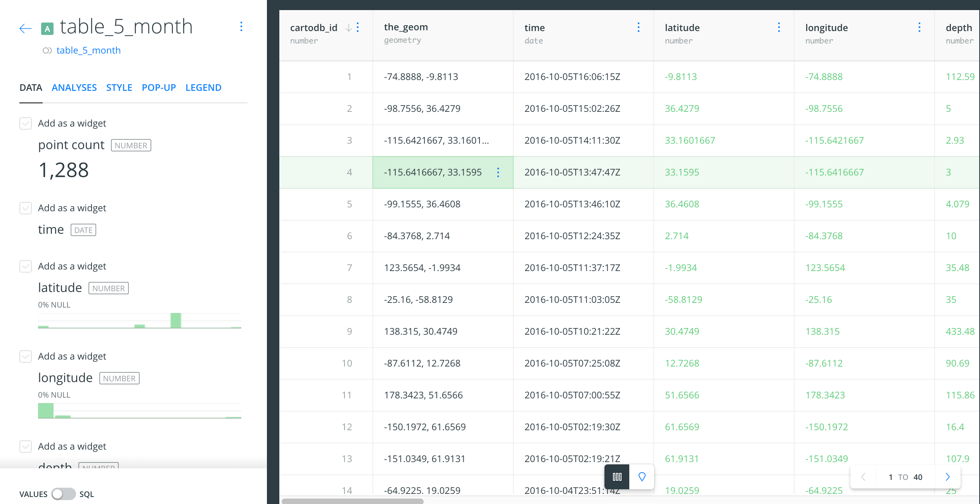This screenshot has height=504, width=980.
Task: Select the DATA tab
Action: (x=31, y=88)
